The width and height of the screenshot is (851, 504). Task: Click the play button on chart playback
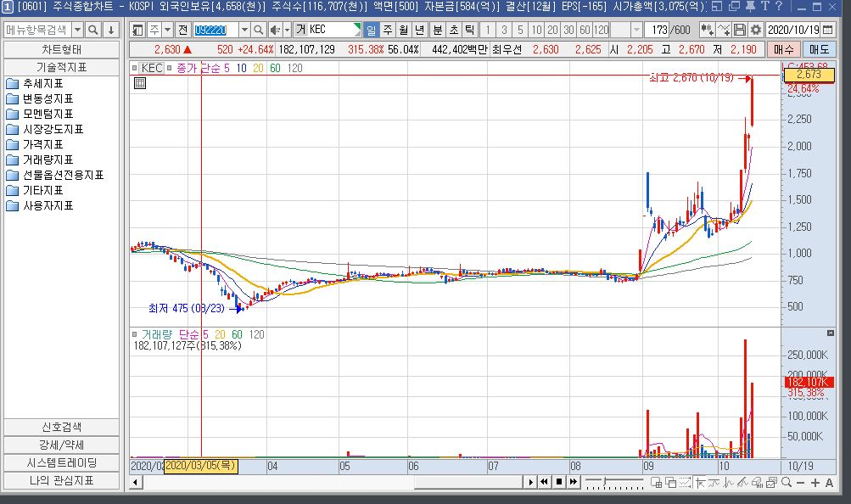[x=531, y=482]
